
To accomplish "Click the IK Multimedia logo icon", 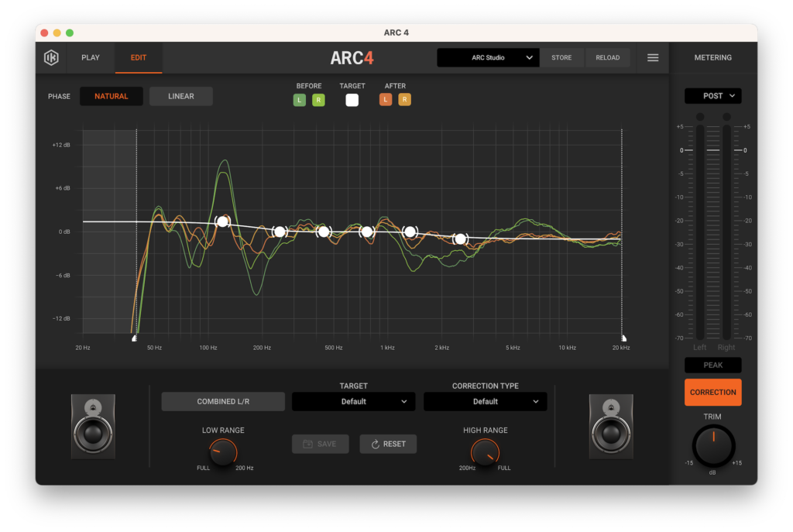I will 51,57.
